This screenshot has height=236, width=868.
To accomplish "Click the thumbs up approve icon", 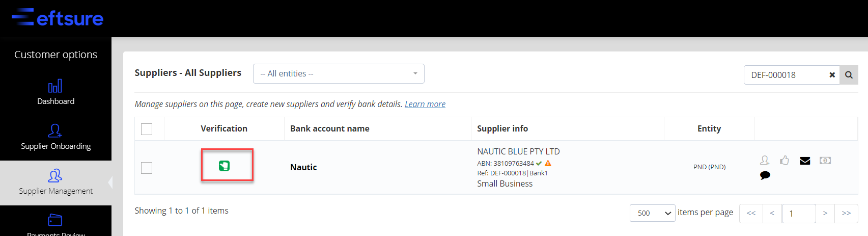I will pyautogui.click(x=785, y=160).
